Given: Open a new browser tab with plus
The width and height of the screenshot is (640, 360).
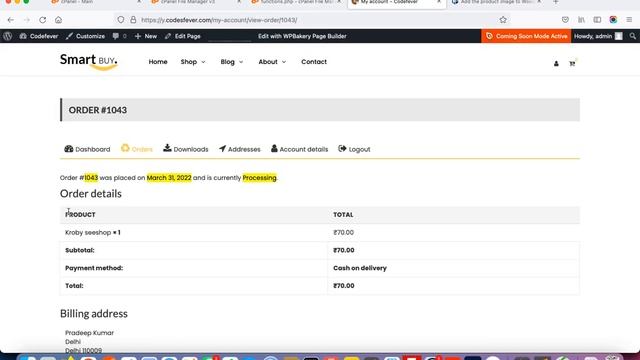Looking at the screenshot, I should (x=556, y=2).
